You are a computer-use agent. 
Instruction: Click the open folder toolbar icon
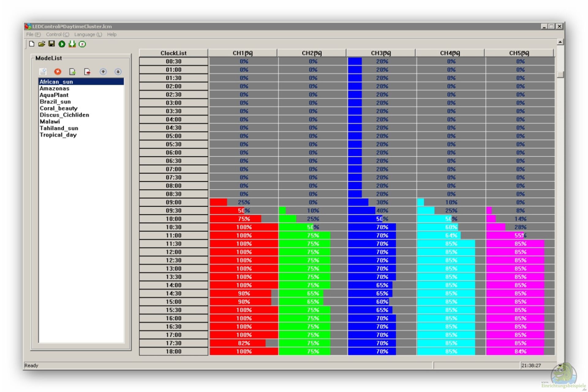[42, 44]
